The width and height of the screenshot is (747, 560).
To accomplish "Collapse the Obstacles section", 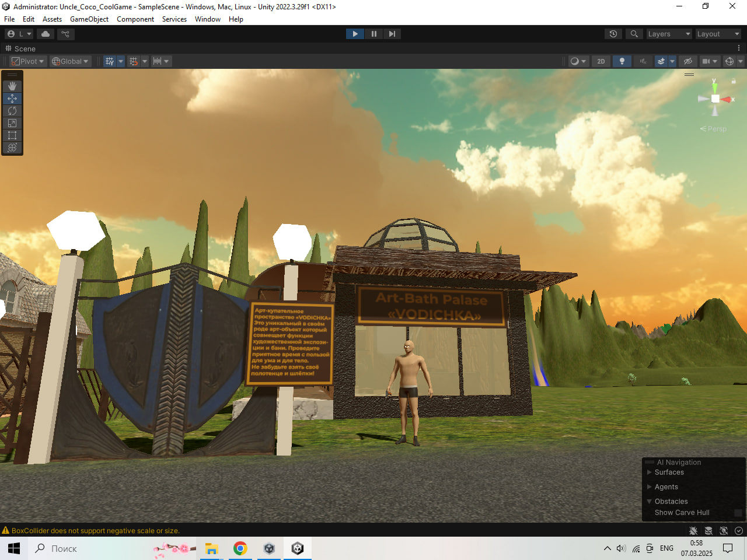I will pos(649,502).
